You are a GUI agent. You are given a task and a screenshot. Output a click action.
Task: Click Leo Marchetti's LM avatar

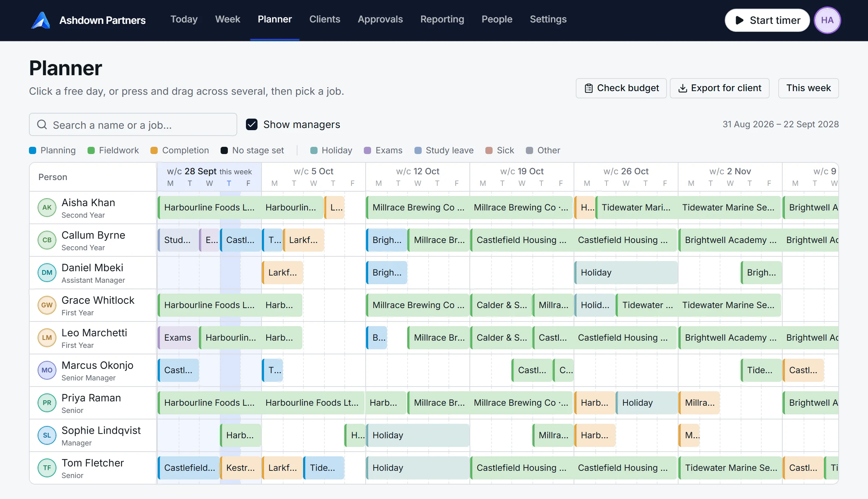point(47,338)
